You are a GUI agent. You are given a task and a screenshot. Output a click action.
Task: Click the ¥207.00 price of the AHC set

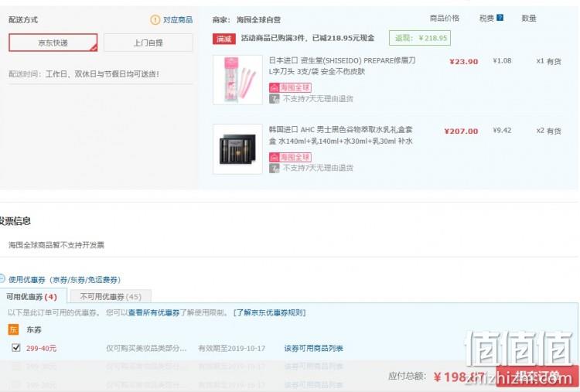461,131
